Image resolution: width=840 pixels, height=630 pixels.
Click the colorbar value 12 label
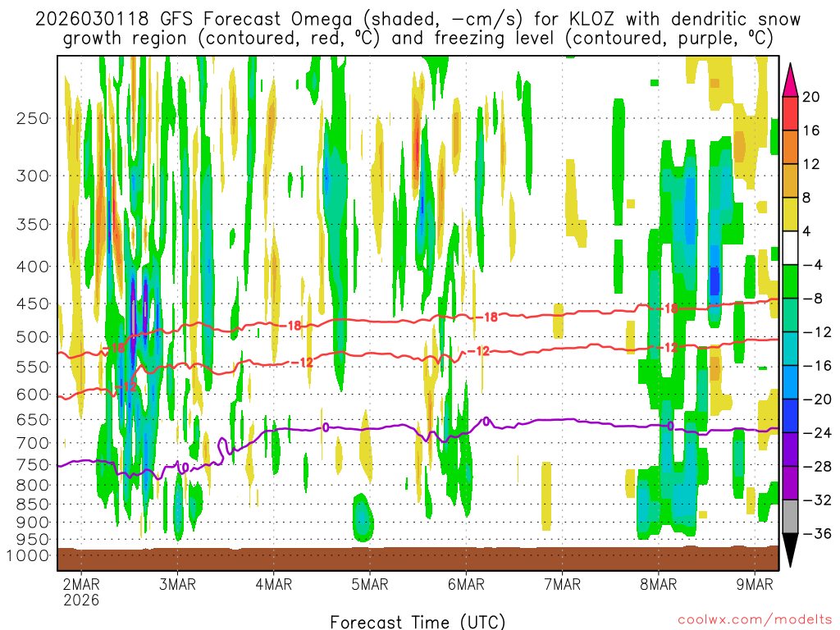point(811,164)
